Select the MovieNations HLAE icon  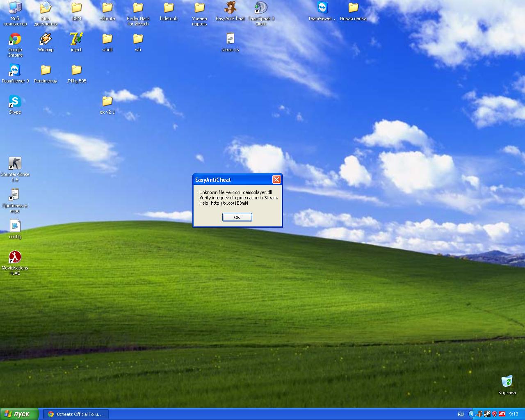pyautogui.click(x=15, y=263)
